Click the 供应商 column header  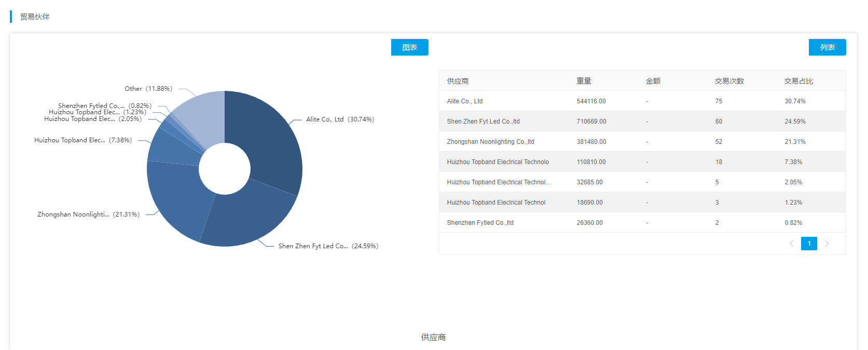458,81
